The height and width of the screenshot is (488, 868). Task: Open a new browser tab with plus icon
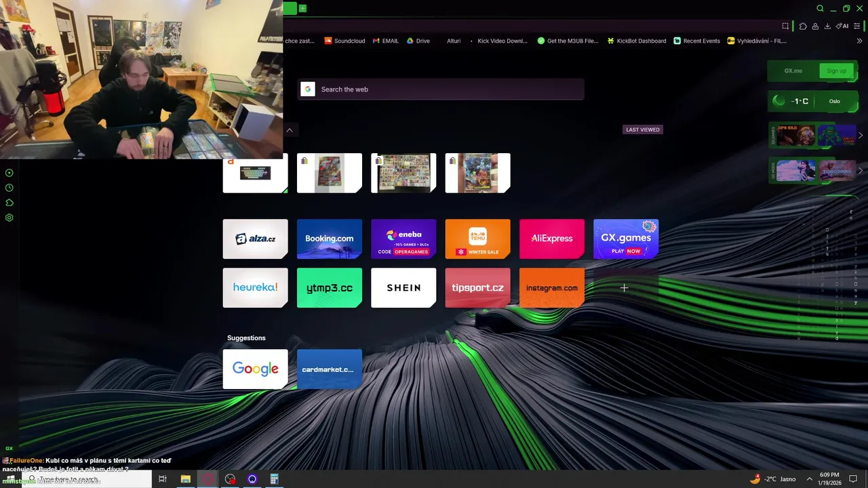pos(302,8)
